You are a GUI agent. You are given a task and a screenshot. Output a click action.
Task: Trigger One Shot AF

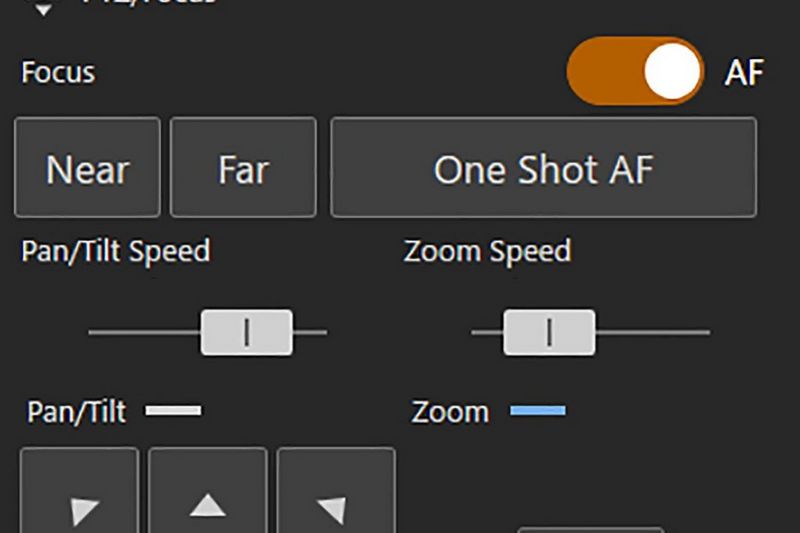543,168
